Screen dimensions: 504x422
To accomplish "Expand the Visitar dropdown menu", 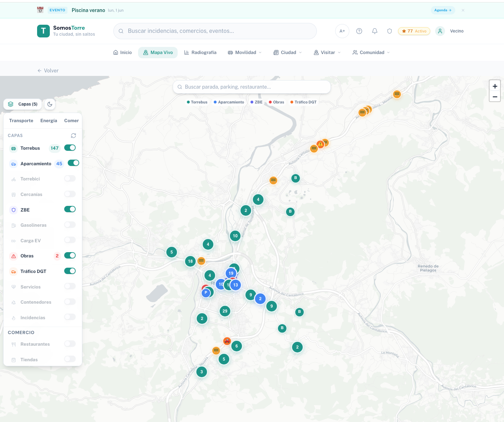I will pos(327,53).
